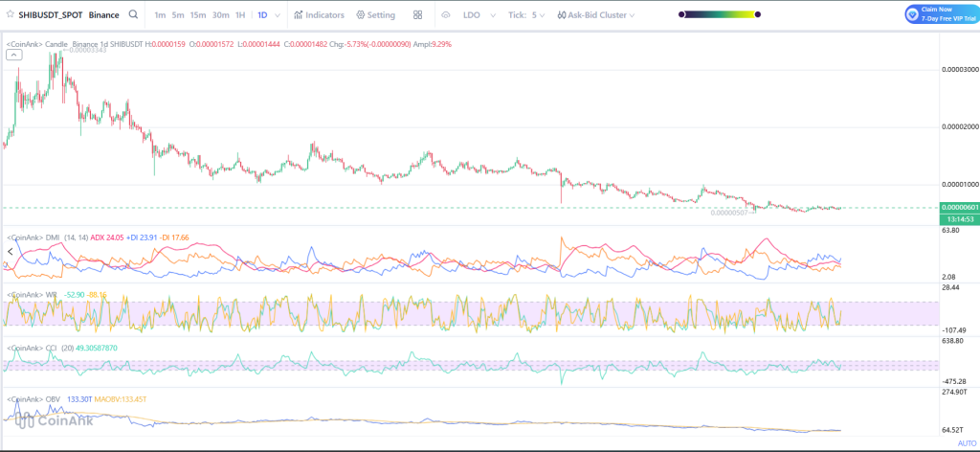Switch to the 1m timeframe
Screen dimensions: 980x452
(159, 15)
